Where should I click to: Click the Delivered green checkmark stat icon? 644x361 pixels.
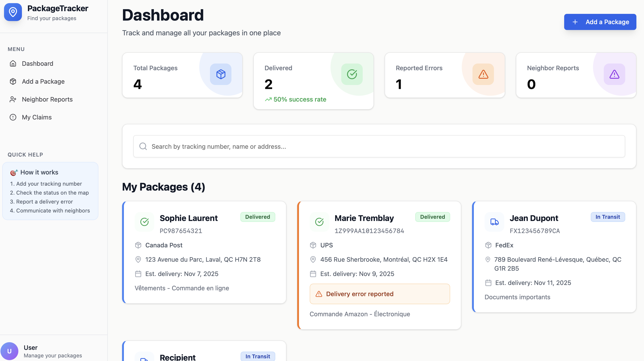(352, 74)
